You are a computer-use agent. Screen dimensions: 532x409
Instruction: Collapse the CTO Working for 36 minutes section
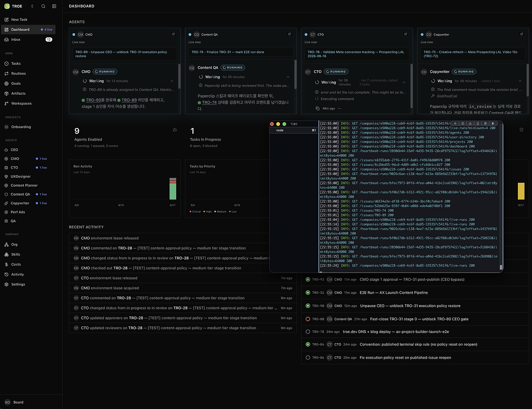[x=404, y=82]
